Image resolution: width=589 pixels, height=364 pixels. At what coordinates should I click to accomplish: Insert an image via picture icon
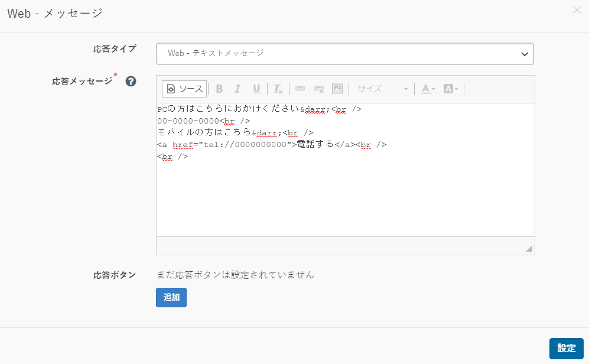pyautogui.click(x=337, y=89)
